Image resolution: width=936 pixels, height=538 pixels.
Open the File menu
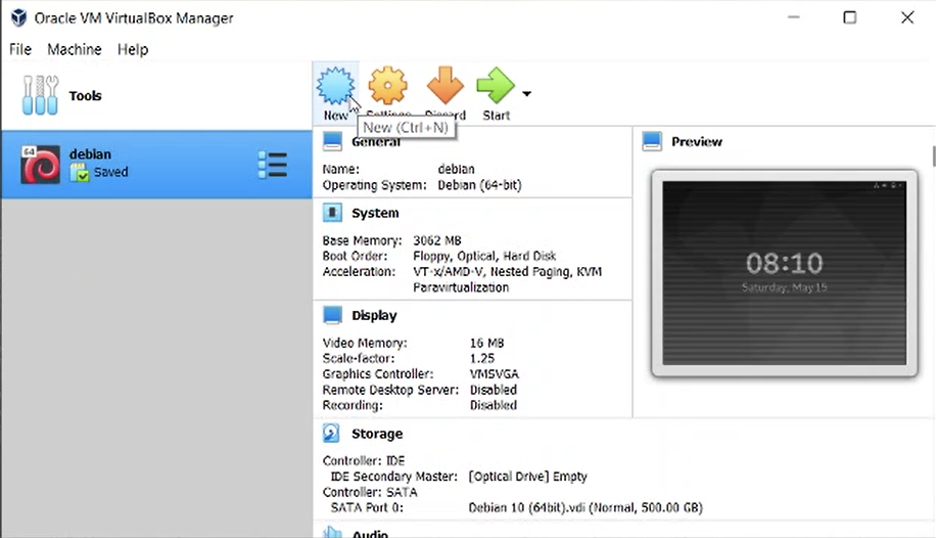20,49
